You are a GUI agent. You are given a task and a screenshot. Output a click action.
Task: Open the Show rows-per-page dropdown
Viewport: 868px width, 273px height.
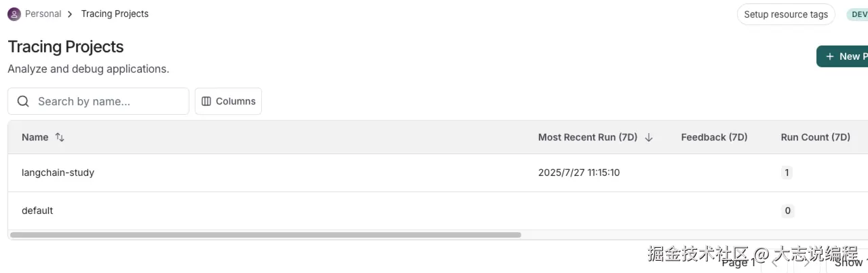pos(850,262)
